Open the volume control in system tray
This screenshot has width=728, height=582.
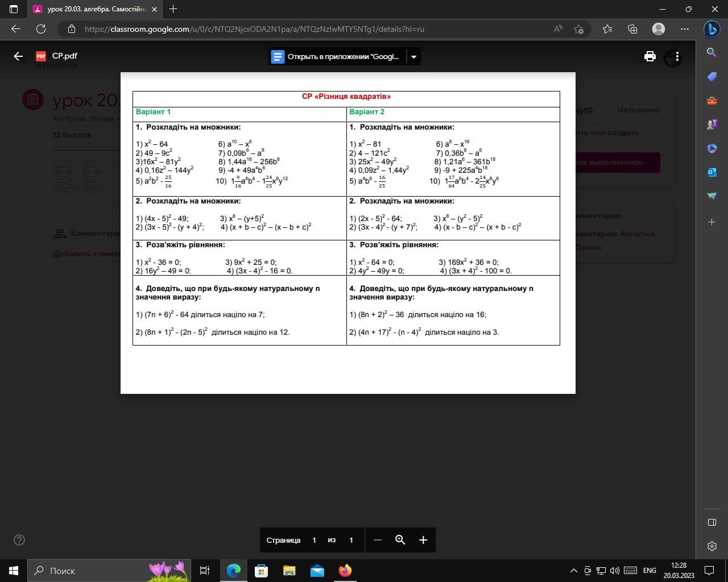point(615,571)
